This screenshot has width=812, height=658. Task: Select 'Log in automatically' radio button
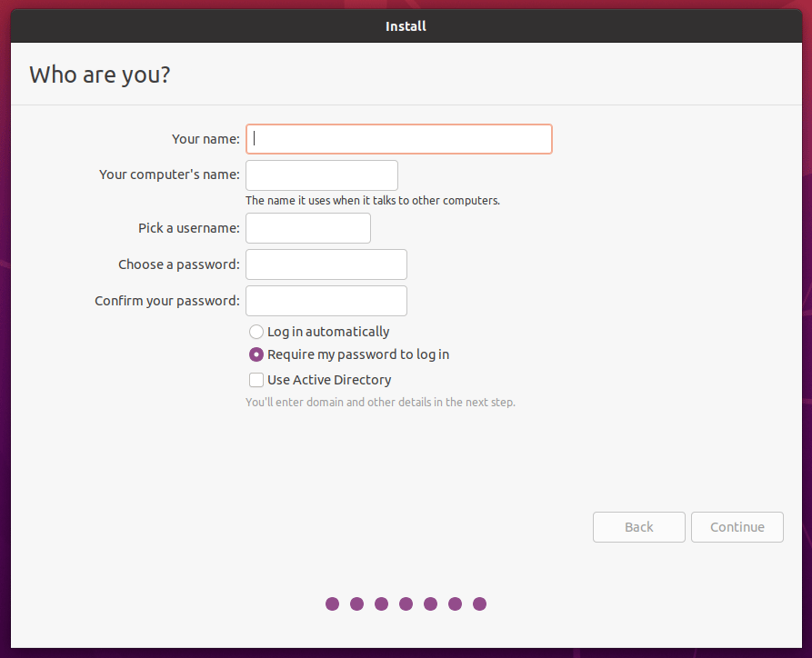click(257, 332)
